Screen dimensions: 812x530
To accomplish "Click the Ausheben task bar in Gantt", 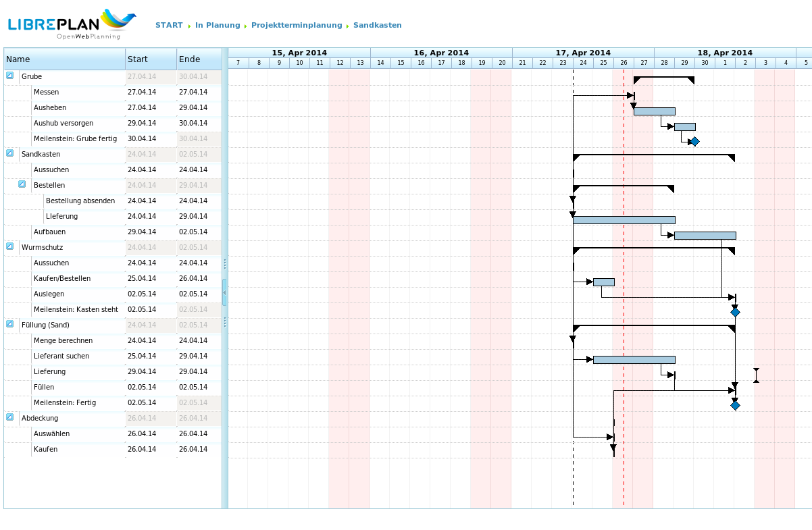I will [x=654, y=111].
